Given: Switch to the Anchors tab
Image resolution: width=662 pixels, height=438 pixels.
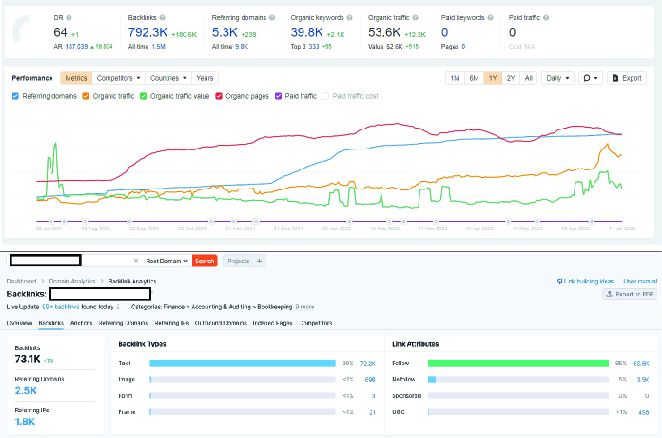Looking at the screenshot, I should tap(81, 323).
